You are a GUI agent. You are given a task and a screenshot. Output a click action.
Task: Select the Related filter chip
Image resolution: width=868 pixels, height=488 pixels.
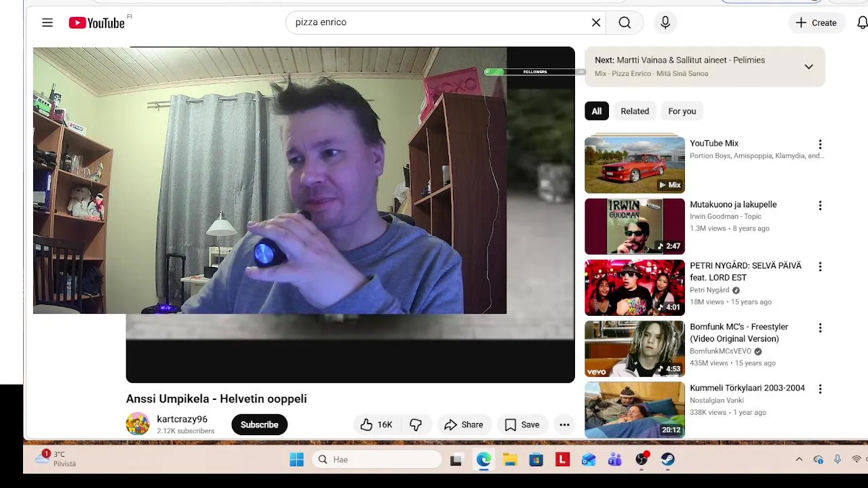(x=635, y=111)
